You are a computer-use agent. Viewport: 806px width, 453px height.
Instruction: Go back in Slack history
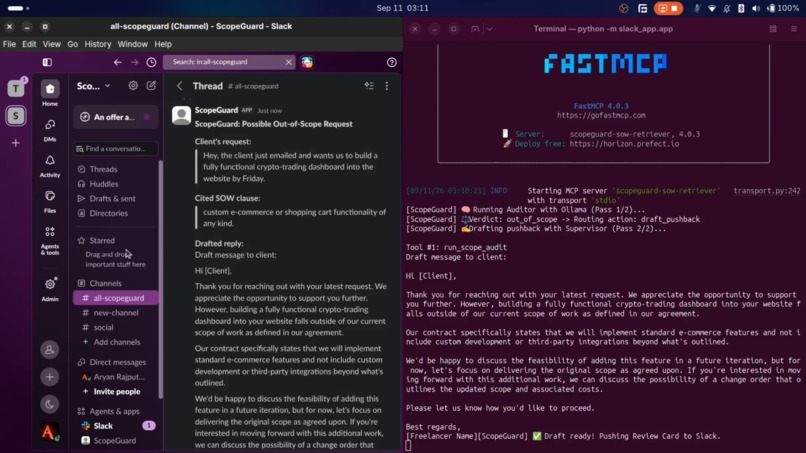(x=118, y=62)
